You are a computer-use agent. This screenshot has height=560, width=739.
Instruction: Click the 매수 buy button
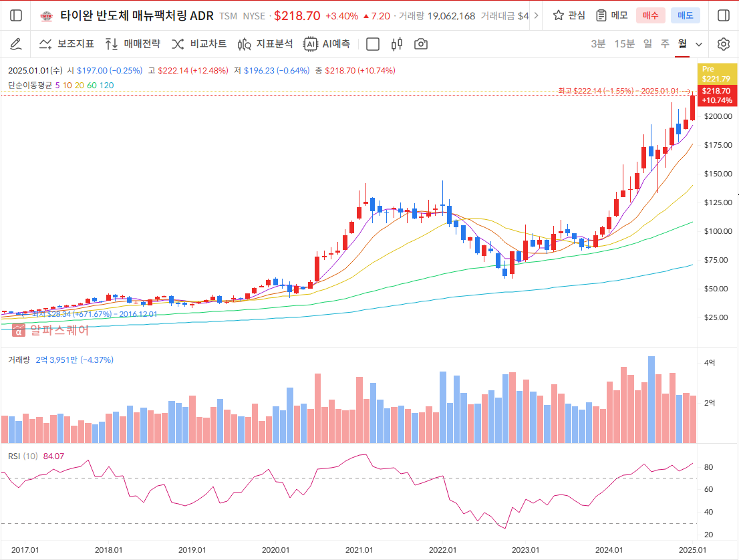[650, 15]
